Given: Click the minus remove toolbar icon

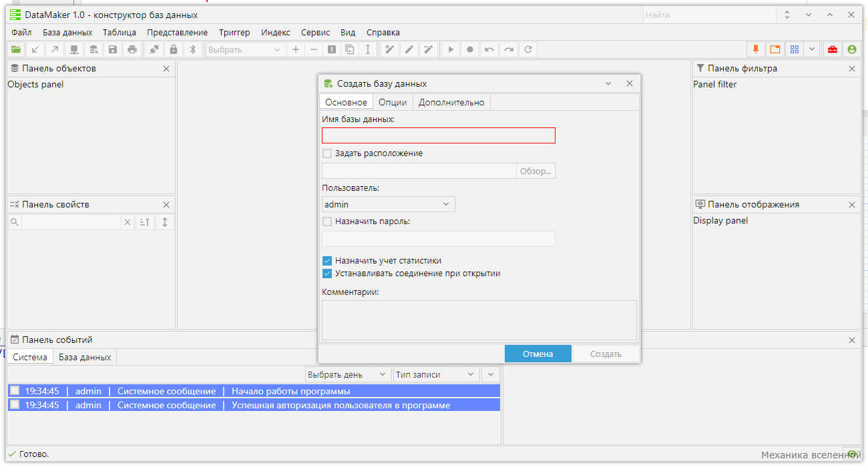Looking at the screenshot, I should (x=314, y=49).
